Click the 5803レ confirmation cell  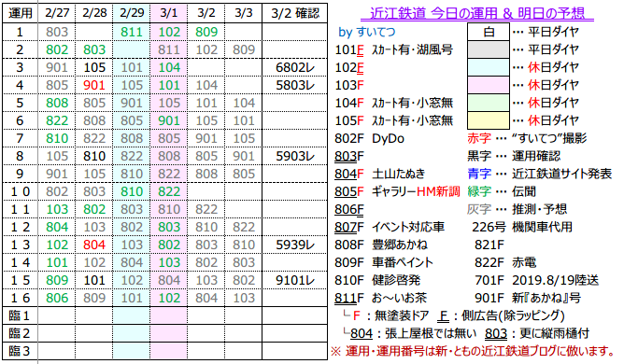click(x=295, y=85)
